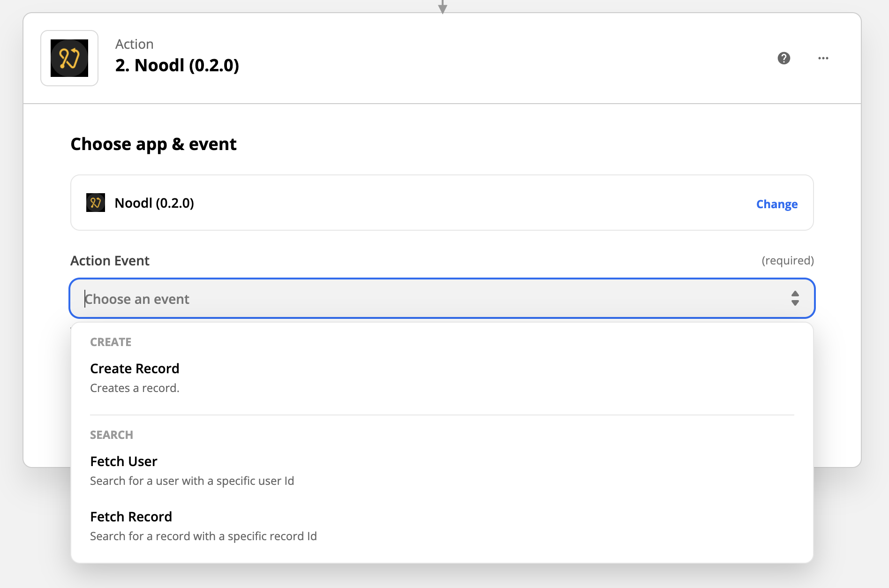
Task: Click the specific user Id search description
Action: 192,481
